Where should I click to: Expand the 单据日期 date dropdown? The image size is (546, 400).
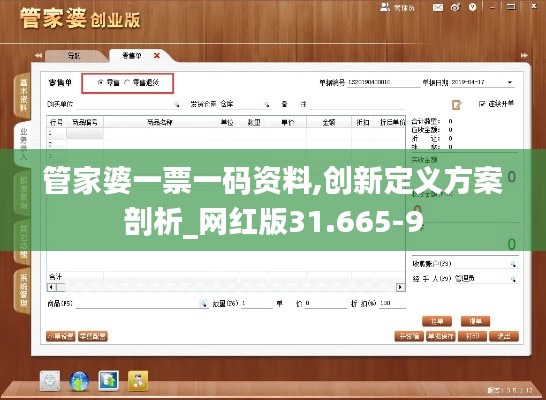click(x=510, y=83)
